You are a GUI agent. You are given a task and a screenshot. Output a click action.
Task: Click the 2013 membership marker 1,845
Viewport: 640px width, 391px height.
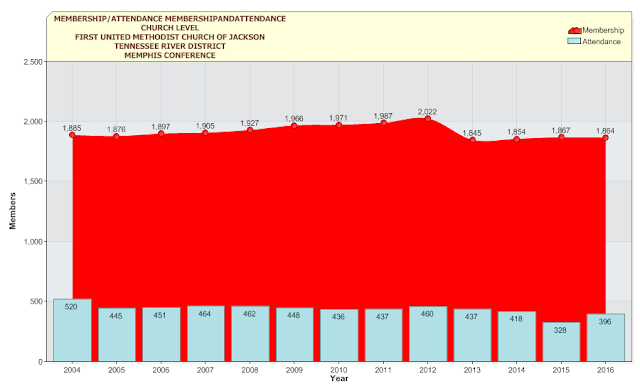473,140
